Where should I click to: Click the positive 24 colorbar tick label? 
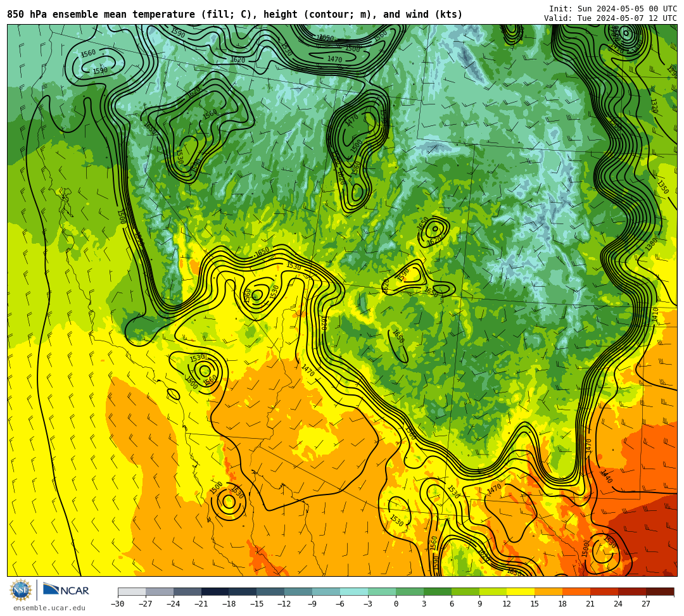pyautogui.click(x=619, y=604)
